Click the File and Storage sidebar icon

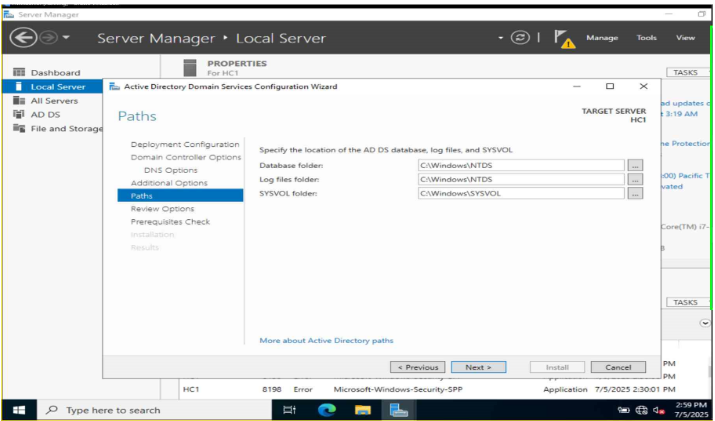point(19,128)
